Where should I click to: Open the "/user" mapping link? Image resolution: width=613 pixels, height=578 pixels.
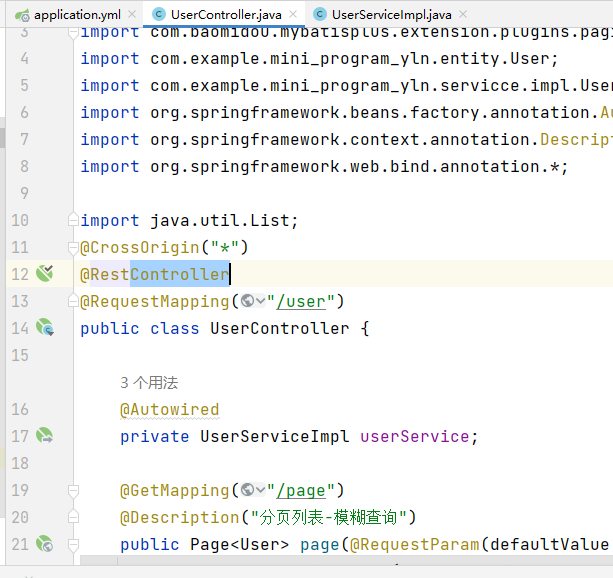tap(301, 302)
